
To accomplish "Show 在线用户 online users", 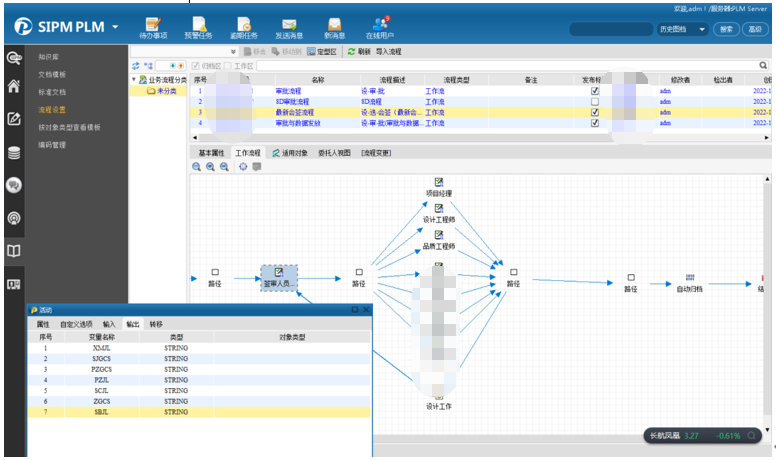I will click(380, 26).
